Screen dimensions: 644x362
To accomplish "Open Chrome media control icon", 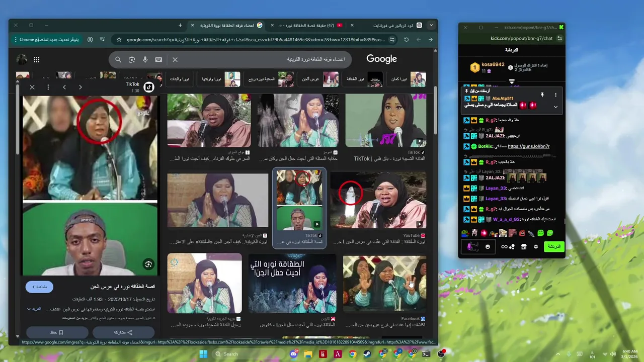I will coord(103,39).
